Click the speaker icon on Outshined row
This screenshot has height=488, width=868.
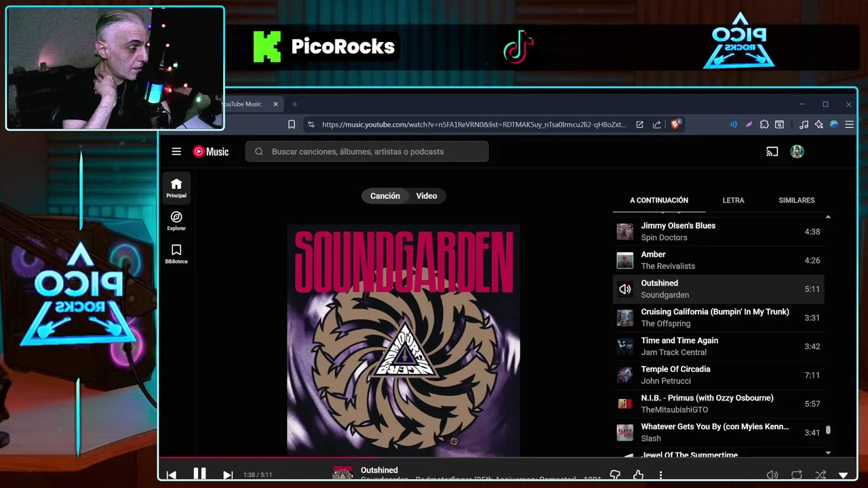pyautogui.click(x=625, y=289)
